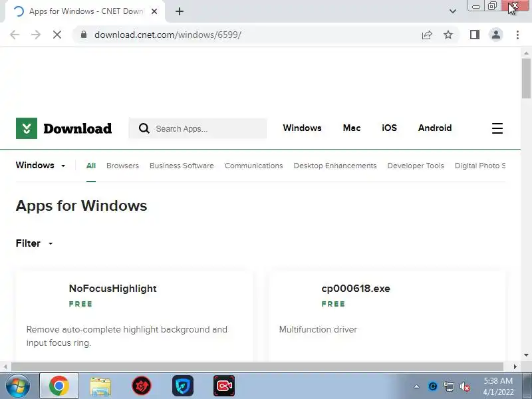Open the side panel icon

475,35
